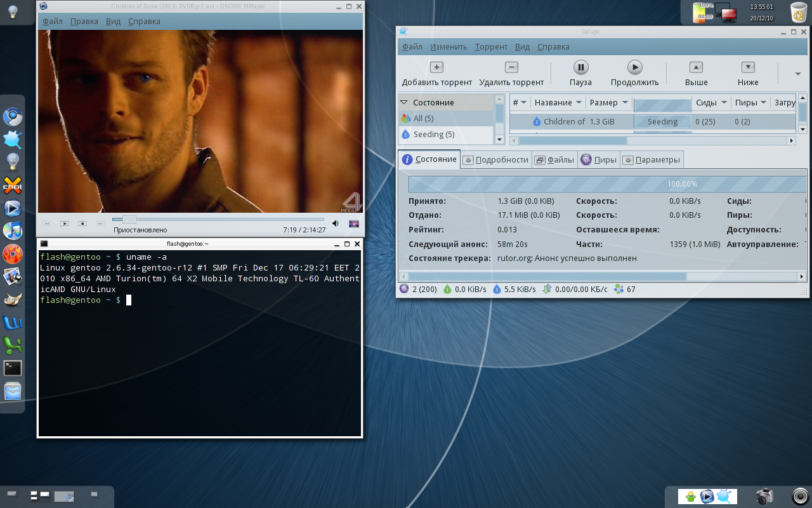The width and height of the screenshot is (812, 508).
Task: Switch to the Подробности tab in Deluge
Action: [496, 160]
